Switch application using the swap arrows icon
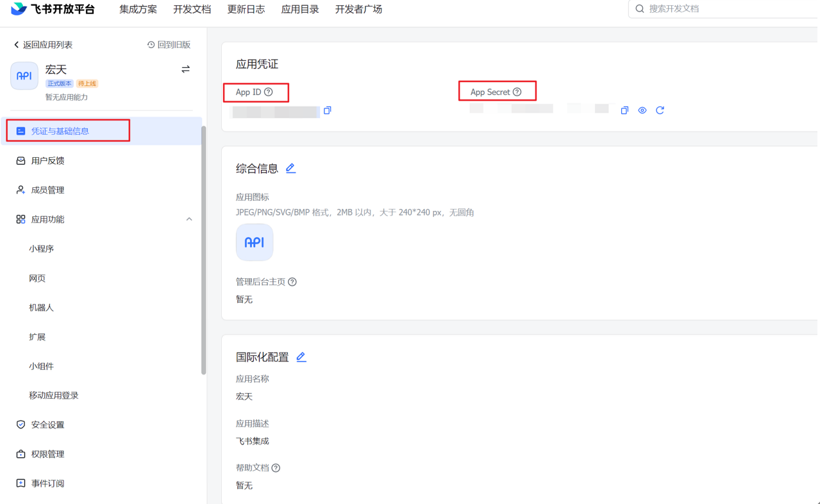This screenshot has height=504, width=820. [185, 69]
